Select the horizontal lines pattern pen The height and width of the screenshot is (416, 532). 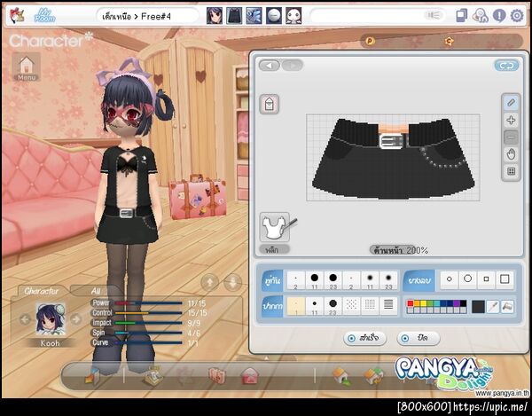(x=389, y=306)
